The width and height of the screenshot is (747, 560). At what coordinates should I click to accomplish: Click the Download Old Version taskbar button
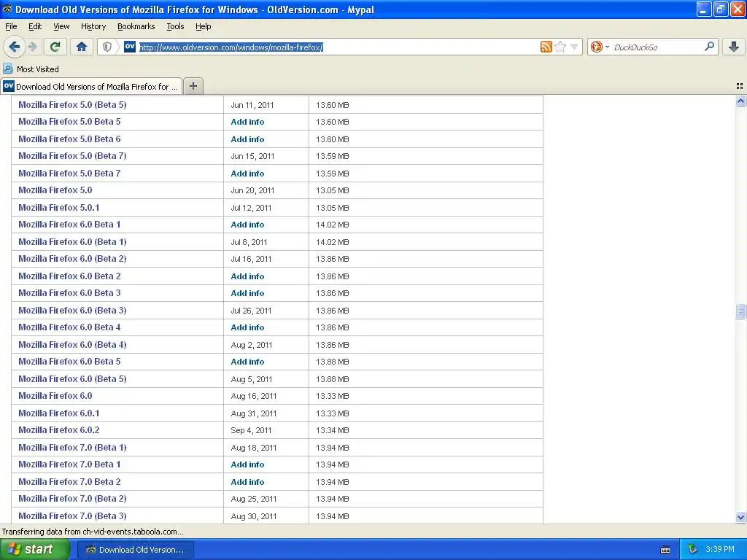pos(136,550)
